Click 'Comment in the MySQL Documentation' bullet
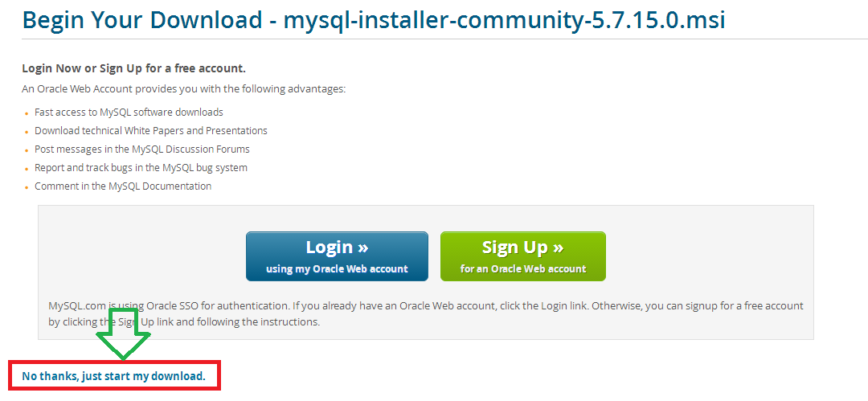The image size is (868, 401). (123, 186)
